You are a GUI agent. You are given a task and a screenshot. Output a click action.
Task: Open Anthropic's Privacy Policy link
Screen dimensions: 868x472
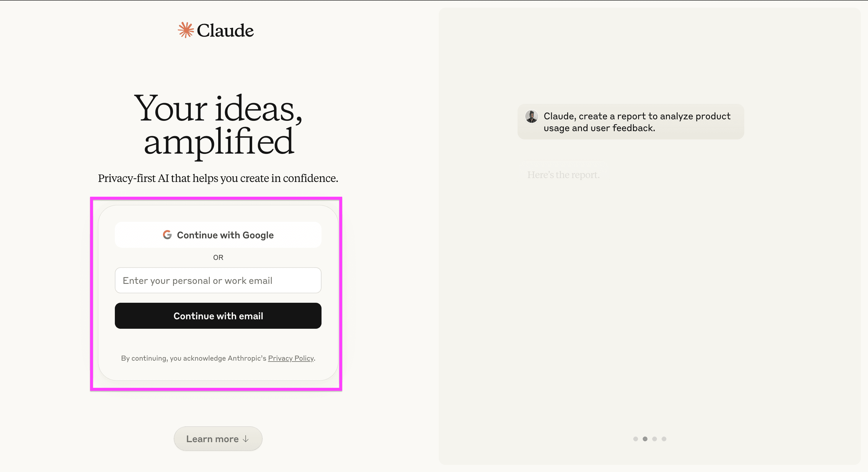click(291, 358)
